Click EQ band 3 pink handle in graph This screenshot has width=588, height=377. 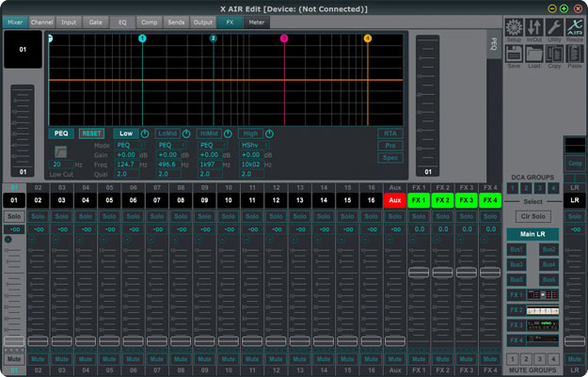[284, 39]
